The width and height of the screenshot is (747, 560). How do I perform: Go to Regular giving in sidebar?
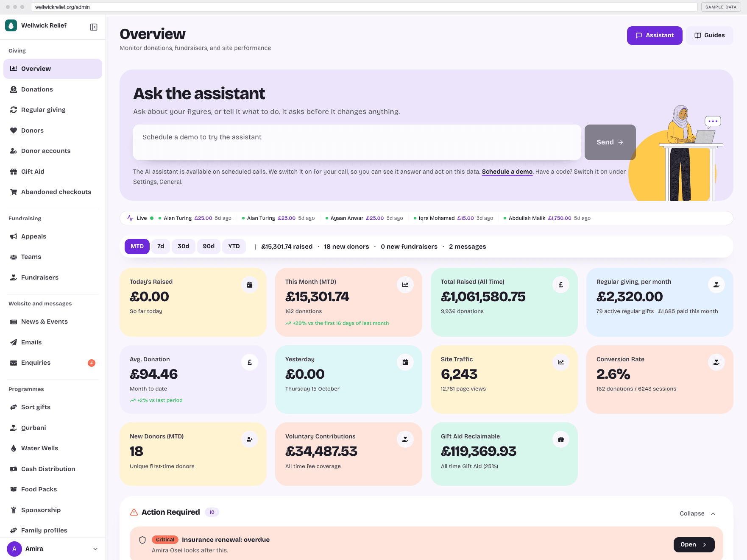coord(53,110)
